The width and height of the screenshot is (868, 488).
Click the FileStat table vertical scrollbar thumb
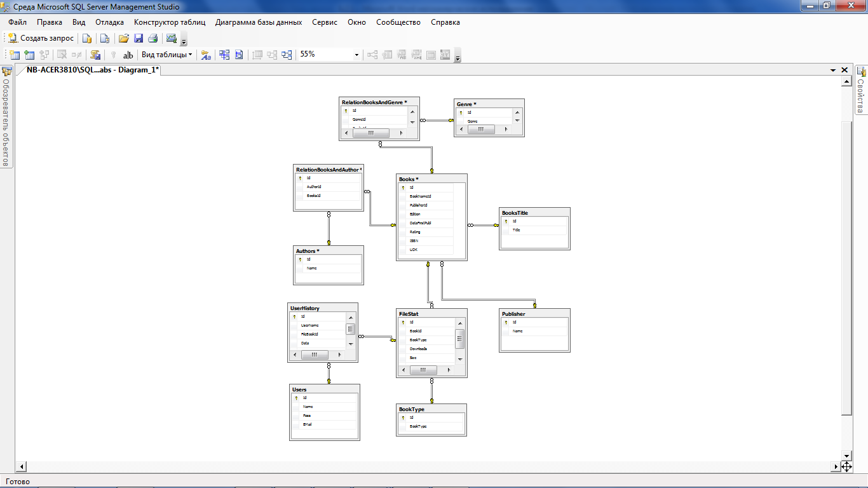[460, 339]
